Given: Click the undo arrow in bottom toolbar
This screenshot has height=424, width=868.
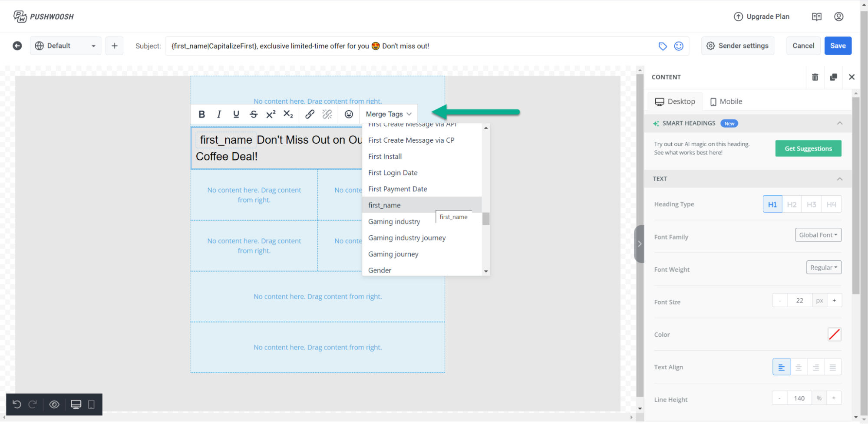Looking at the screenshot, I should coord(17,404).
